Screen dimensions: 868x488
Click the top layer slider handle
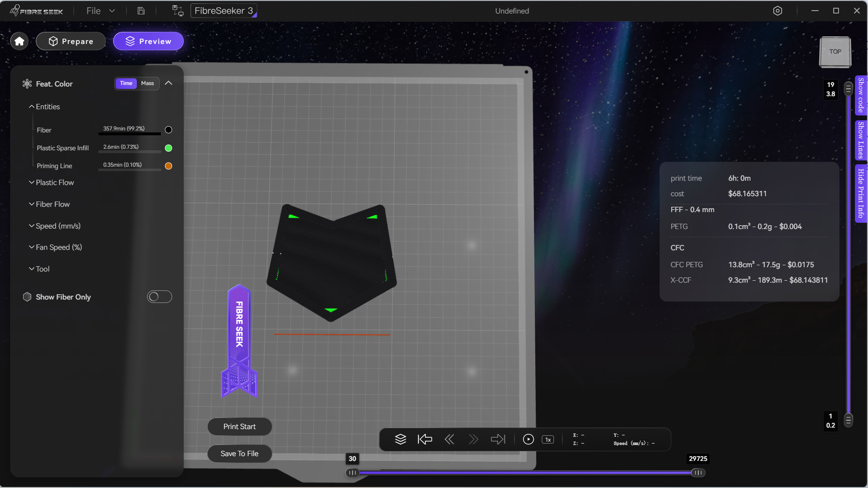point(848,89)
